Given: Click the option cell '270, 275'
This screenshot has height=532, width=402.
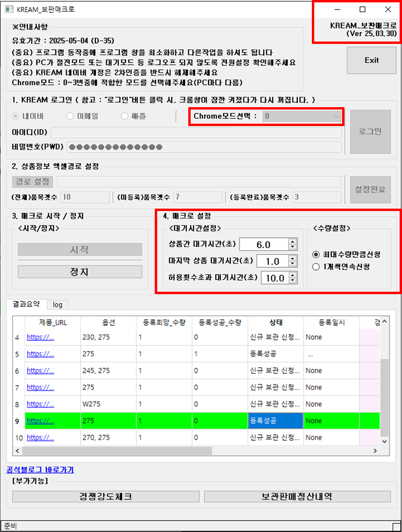Looking at the screenshot, I should pos(109,437).
